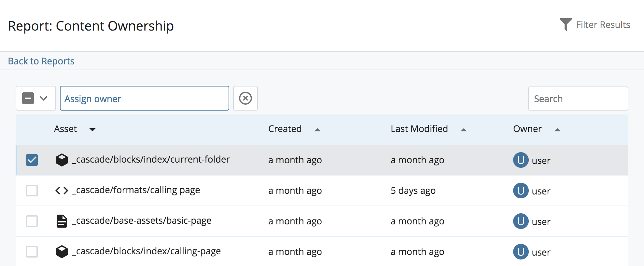Screen dimensions: 644x266
Task: Check the formats/calling page checkbox
Action: tap(32, 191)
